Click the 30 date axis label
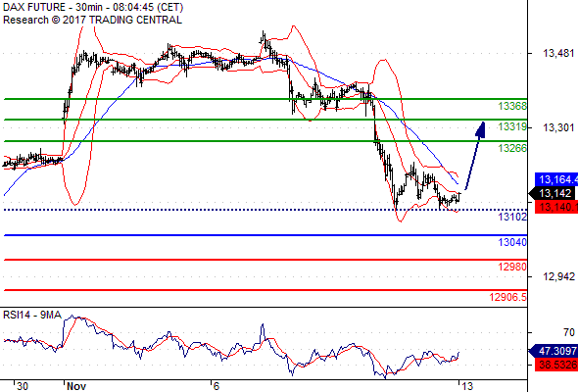Image resolution: width=578 pixels, height=392 pixels. pyautogui.click(x=23, y=386)
